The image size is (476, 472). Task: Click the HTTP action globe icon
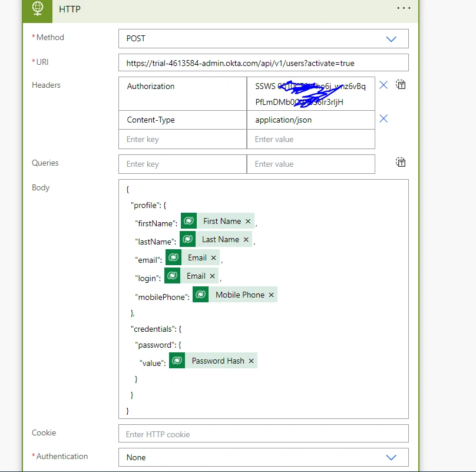[x=37, y=9]
